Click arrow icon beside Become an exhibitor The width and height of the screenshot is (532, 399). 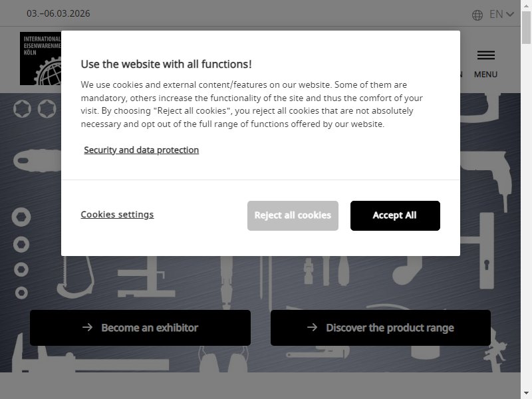[x=87, y=327]
